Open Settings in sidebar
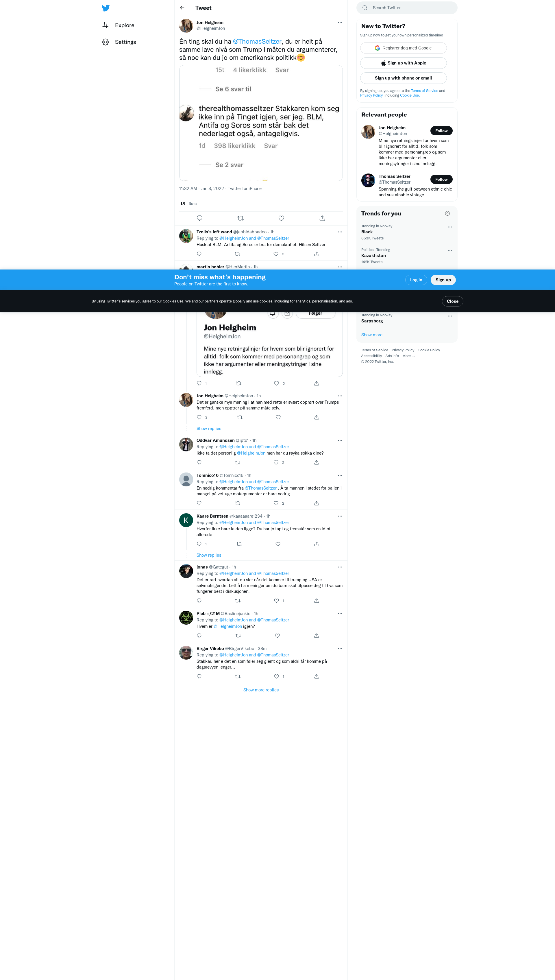Screen dimensions: 555x980 [125, 42]
